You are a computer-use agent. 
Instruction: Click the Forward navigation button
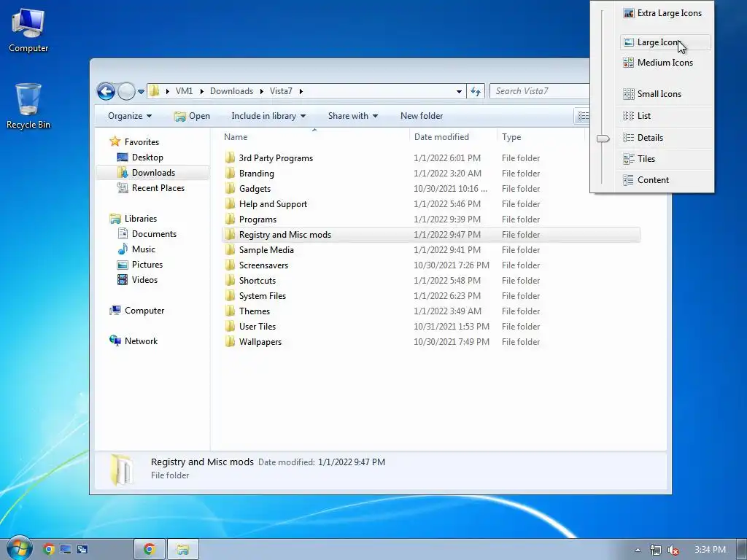click(x=126, y=91)
